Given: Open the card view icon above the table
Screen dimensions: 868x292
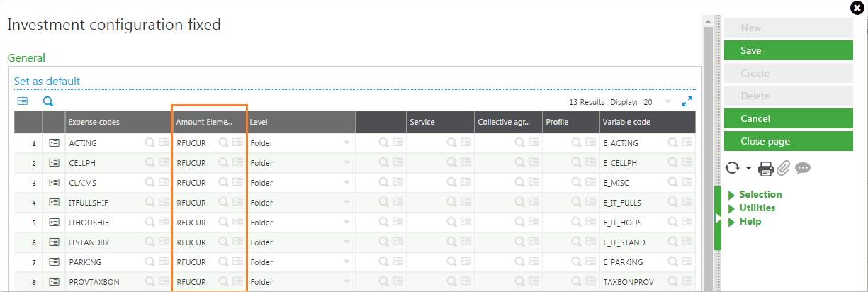Looking at the screenshot, I should click(23, 101).
